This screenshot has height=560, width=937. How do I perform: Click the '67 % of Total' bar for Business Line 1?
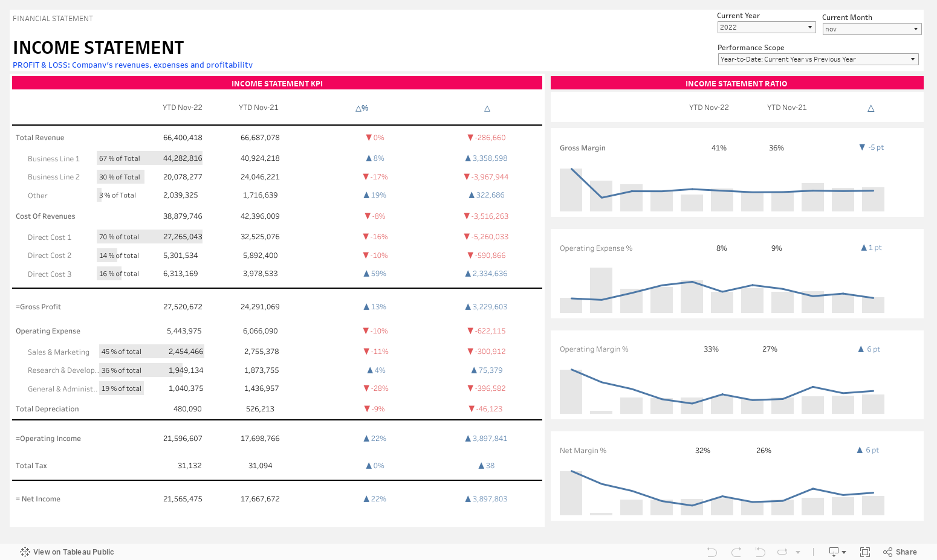(149, 158)
